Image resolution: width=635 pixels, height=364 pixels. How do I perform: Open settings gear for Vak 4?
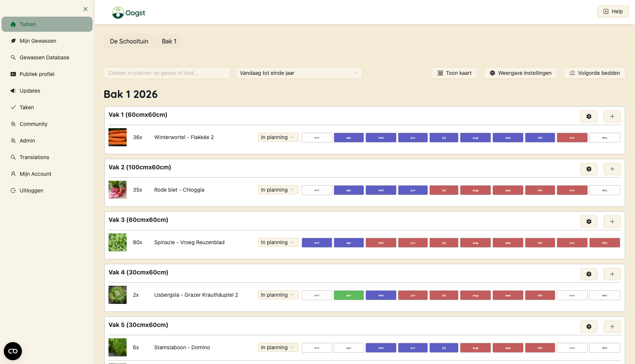589,274
